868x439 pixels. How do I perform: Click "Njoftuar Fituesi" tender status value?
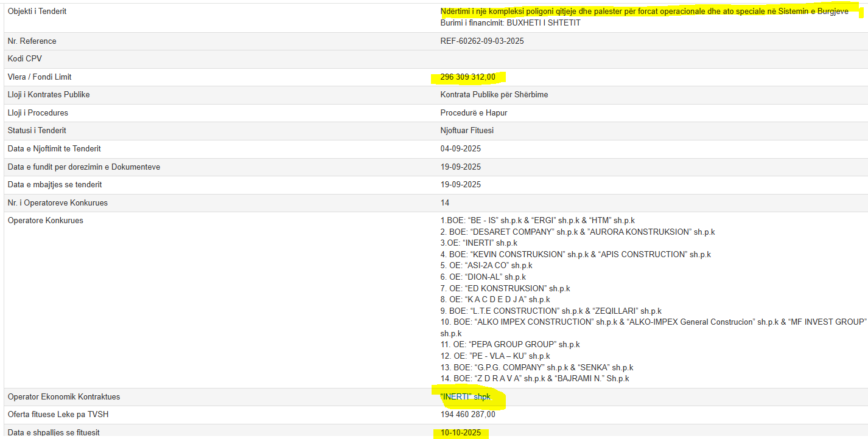pyautogui.click(x=467, y=131)
